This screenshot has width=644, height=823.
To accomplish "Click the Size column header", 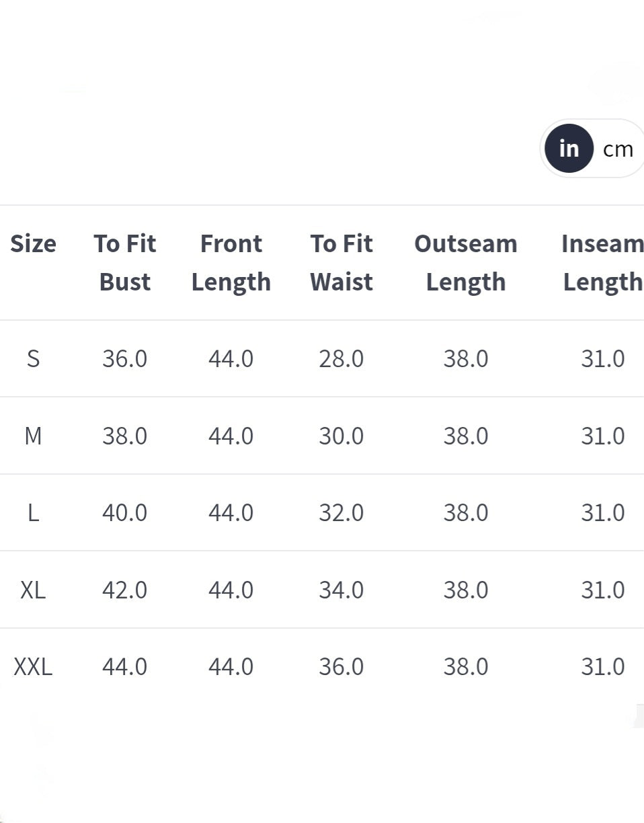I will click(33, 243).
